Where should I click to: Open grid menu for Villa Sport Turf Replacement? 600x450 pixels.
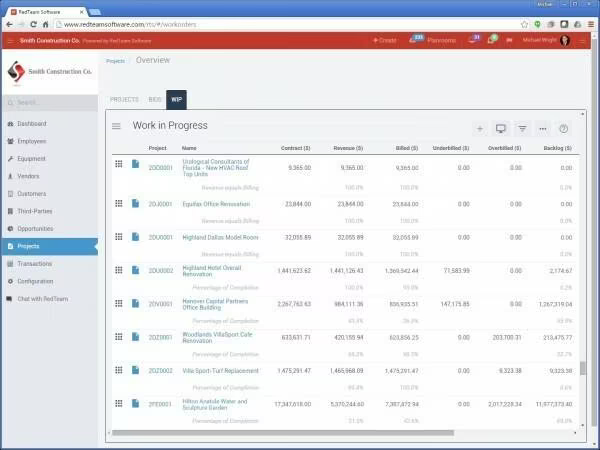coord(119,370)
